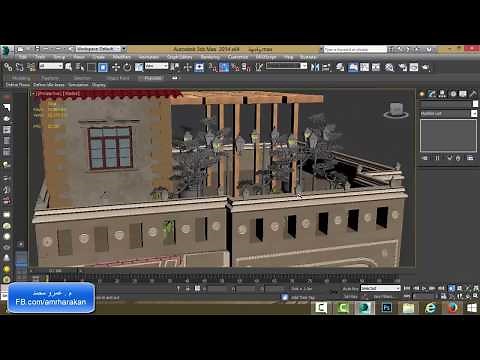Open the Curve Editor
Screen dimensions: 480x360
tap(364, 67)
